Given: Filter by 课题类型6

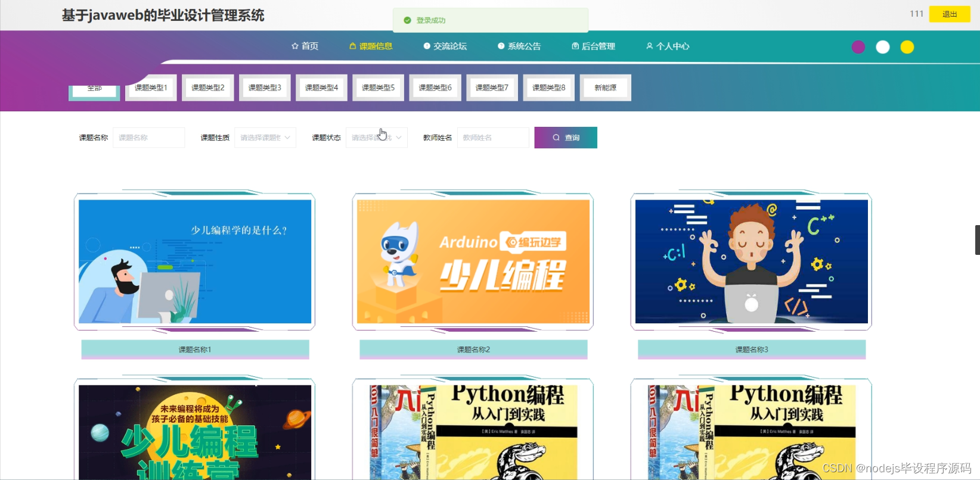Looking at the screenshot, I should pos(435,88).
